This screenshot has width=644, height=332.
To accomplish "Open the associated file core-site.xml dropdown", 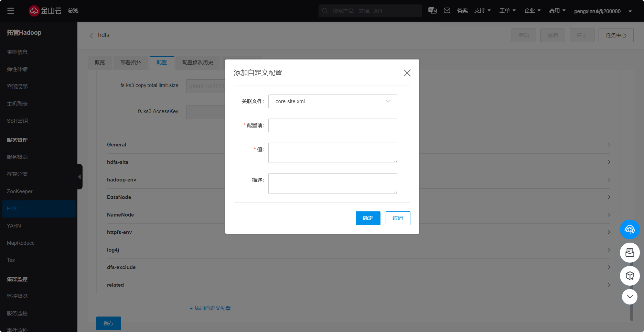I will (x=332, y=101).
